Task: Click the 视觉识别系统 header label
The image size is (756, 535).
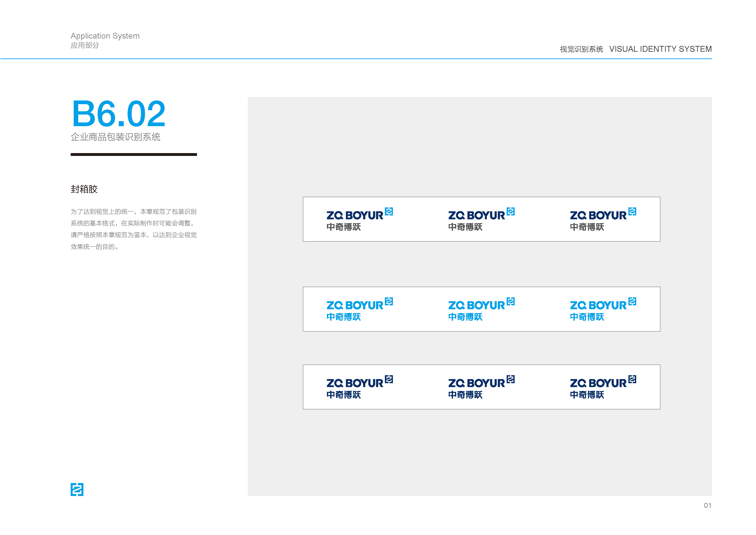Action: pyautogui.click(x=581, y=49)
